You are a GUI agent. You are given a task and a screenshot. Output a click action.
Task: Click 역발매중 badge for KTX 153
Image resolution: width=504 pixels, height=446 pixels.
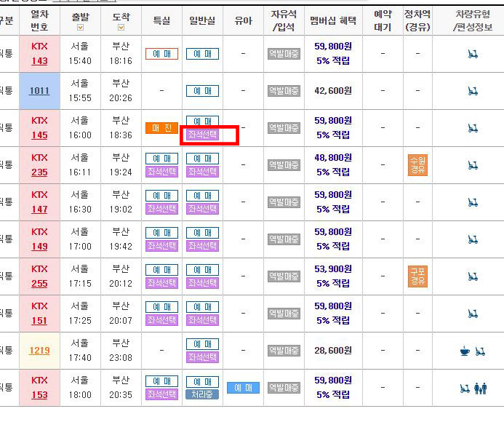(284, 388)
